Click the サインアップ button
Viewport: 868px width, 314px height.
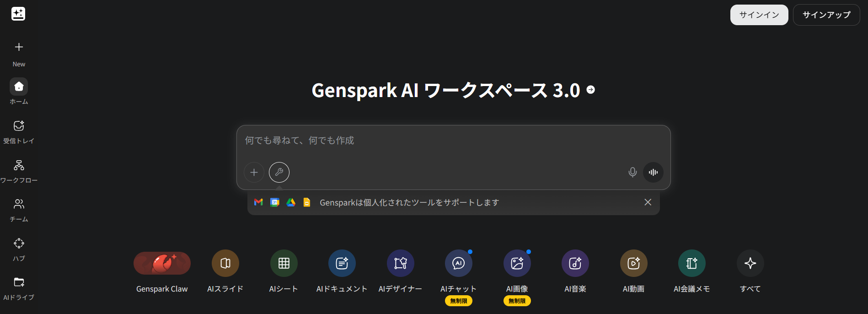point(826,15)
